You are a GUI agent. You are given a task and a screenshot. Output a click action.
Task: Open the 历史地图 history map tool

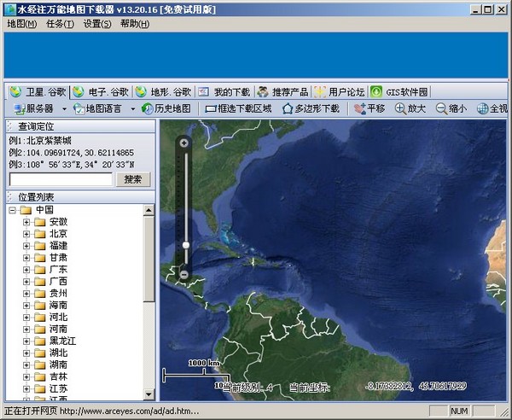(x=167, y=108)
